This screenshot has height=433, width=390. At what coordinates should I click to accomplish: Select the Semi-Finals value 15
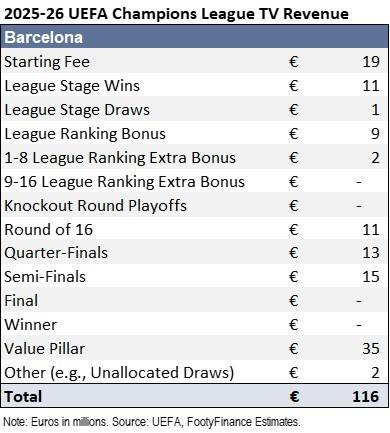tap(371, 277)
